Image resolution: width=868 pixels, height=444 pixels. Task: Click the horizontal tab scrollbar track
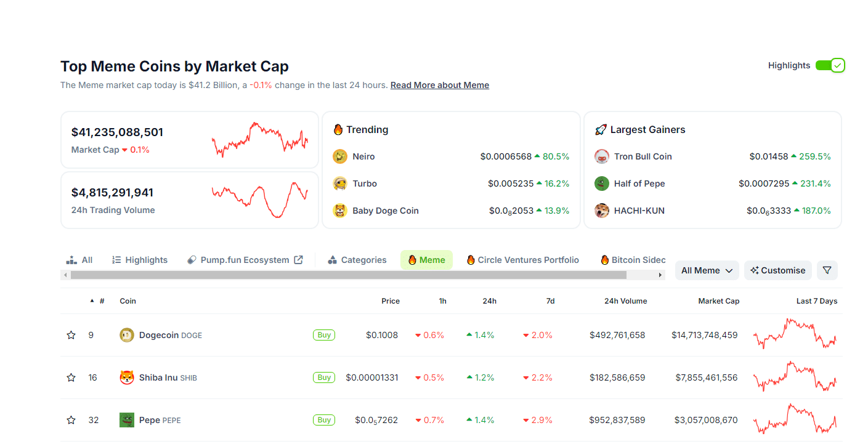pos(644,275)
